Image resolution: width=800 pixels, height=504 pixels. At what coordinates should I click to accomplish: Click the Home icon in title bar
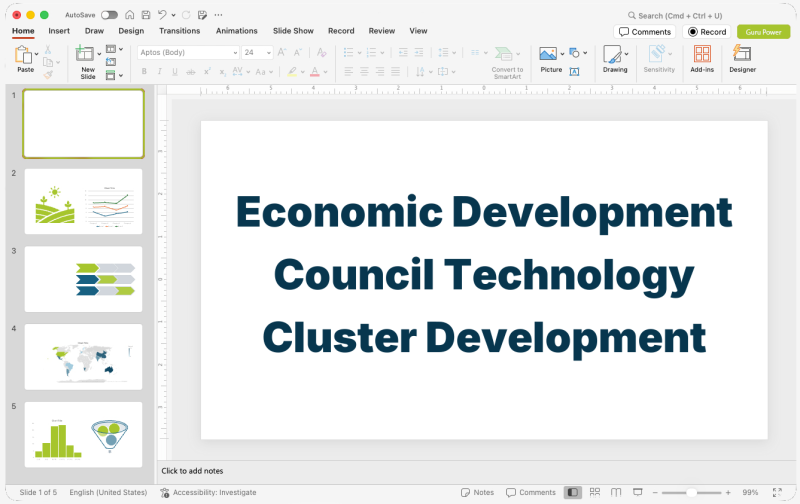point(130,15)
